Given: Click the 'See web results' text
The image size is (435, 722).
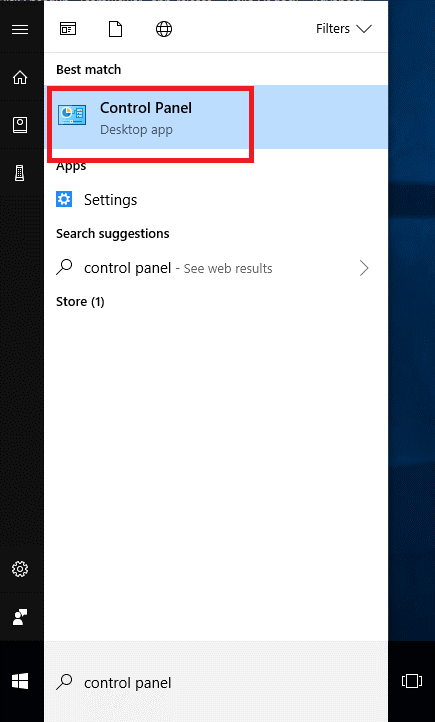Looking at the screenshot, I should [x=228, y=268].
